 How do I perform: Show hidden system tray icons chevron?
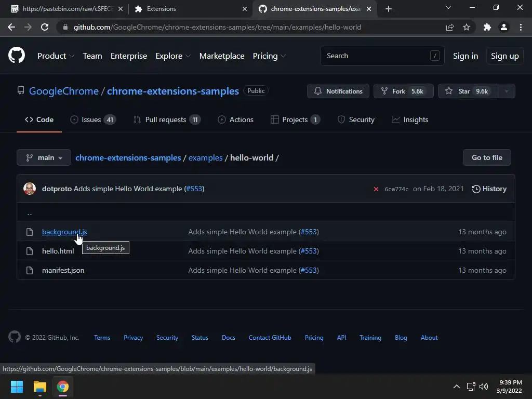(457, 387)
